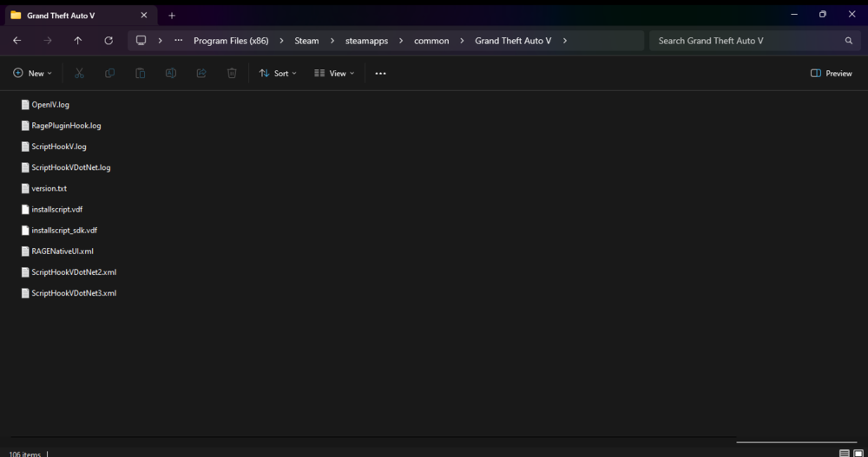Add a new tab with the plus button
The width and height of the screenshot is (868, 457).
click(172, 16)
